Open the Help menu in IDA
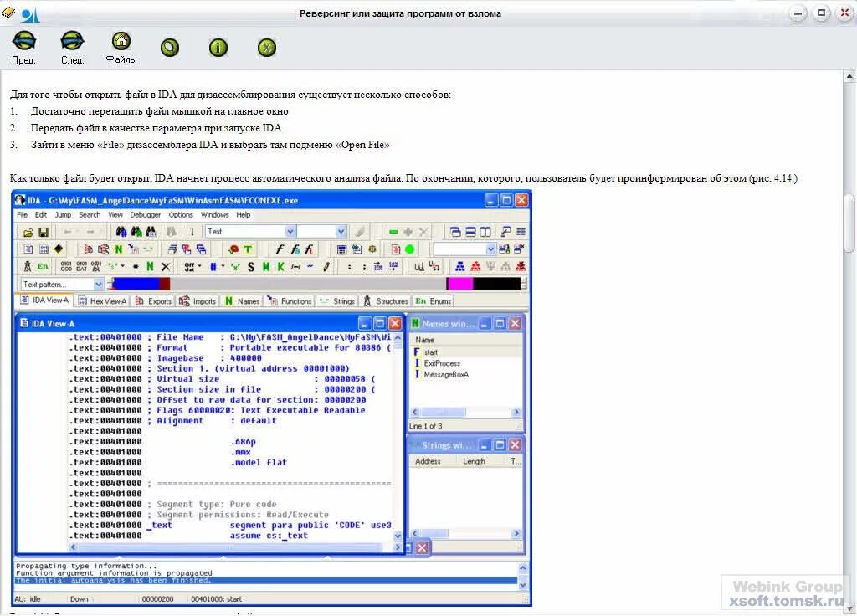 tap(244, 215)
